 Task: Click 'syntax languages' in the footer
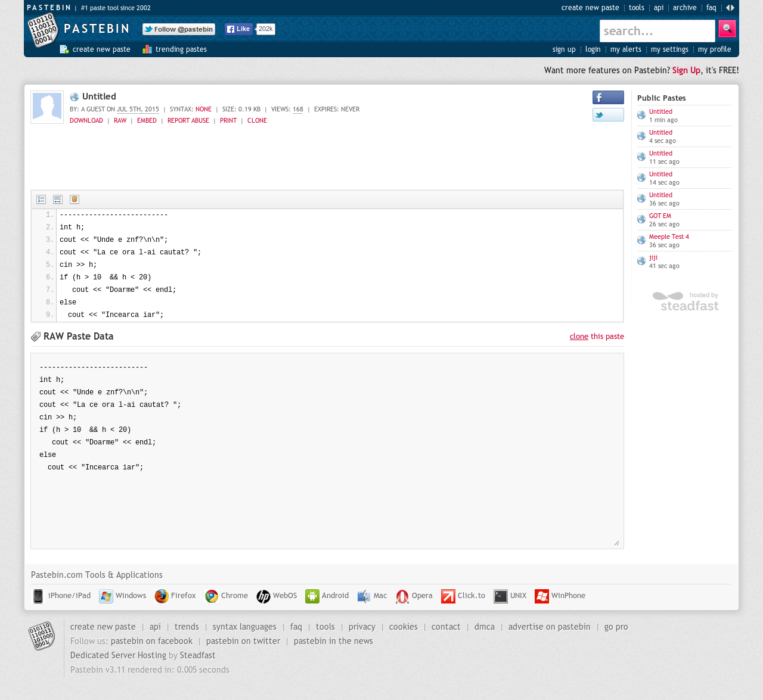tap(244, 627)
